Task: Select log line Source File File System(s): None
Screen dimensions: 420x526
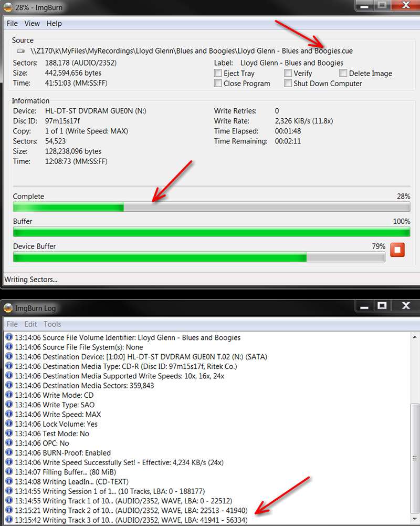Action: coord(79,347)
